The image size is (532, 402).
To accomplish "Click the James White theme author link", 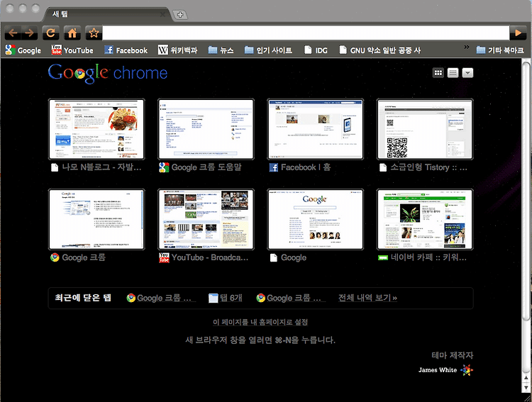I will tap(445, 370).
